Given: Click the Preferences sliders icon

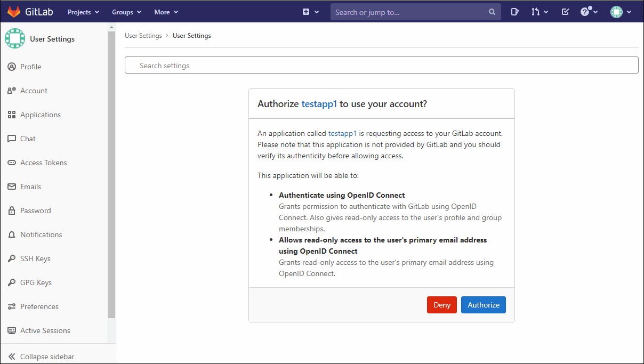Looking at the screenshot, I should (x=12, y=306).
